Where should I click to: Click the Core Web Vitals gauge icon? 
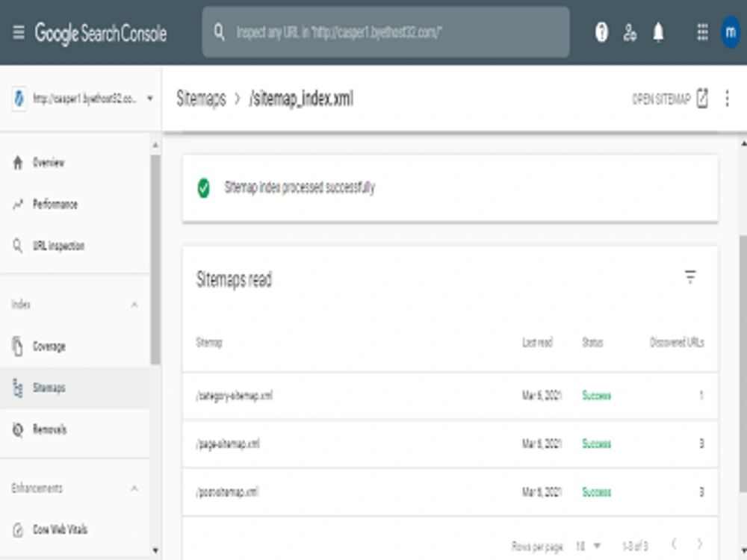tap(18, 529)
